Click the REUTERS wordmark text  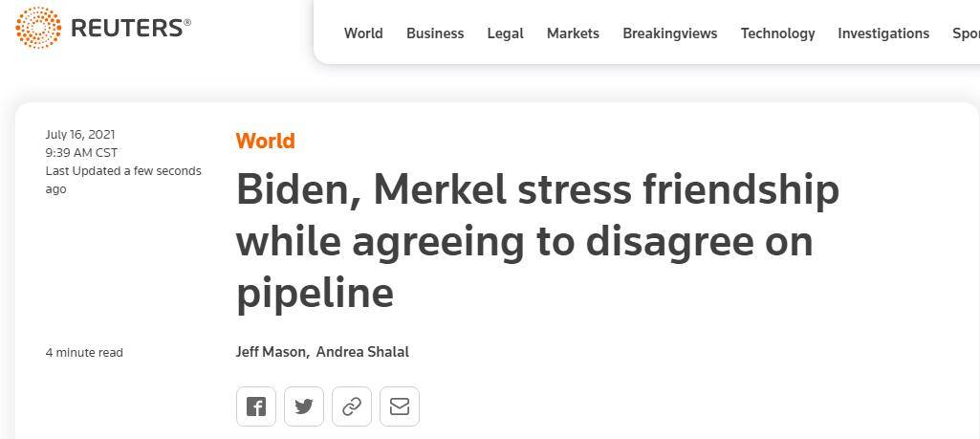click(x=130, y=29)
